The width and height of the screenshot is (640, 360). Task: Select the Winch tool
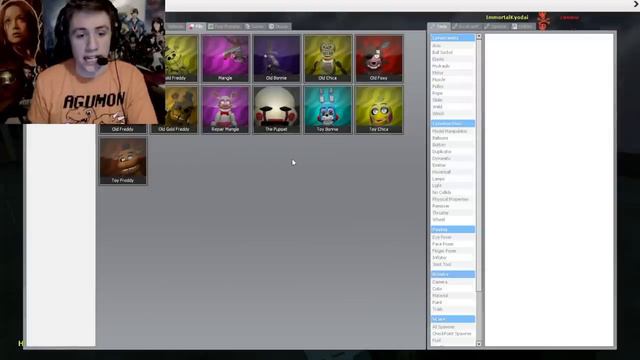pos(453,113)
